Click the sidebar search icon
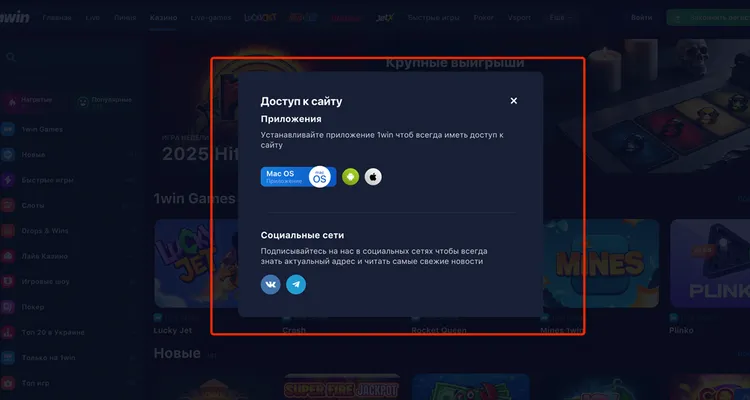 click(x=11, y=57)
